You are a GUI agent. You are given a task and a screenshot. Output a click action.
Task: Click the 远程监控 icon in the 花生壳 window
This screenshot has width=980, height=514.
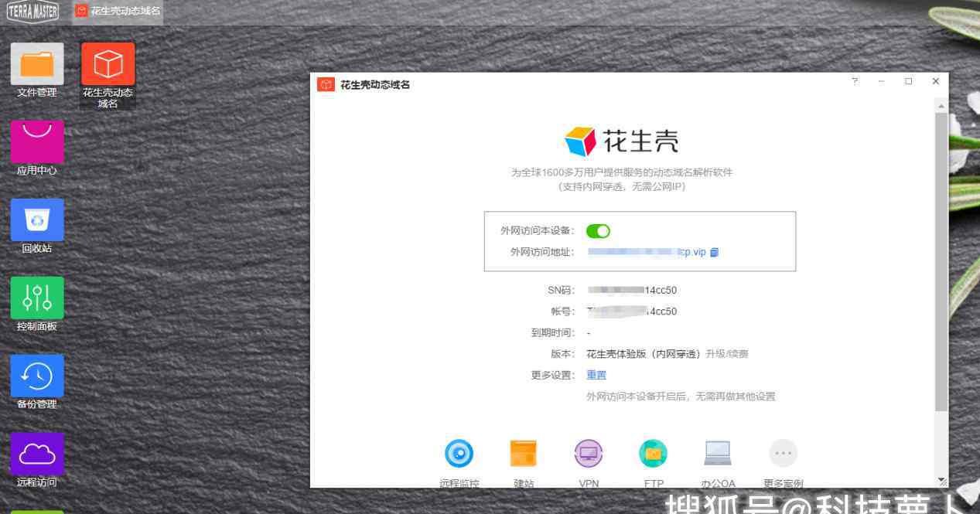[x=459, y=454]
